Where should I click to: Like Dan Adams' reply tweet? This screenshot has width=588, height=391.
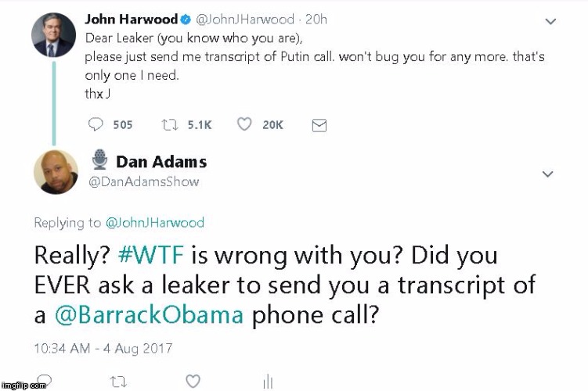click(x=193, y=382)
